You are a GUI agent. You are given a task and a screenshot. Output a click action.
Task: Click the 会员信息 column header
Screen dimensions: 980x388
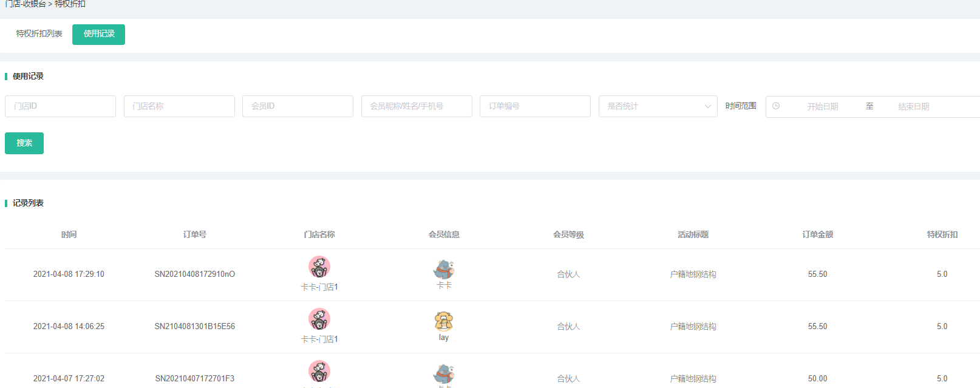tap(444, 234)
